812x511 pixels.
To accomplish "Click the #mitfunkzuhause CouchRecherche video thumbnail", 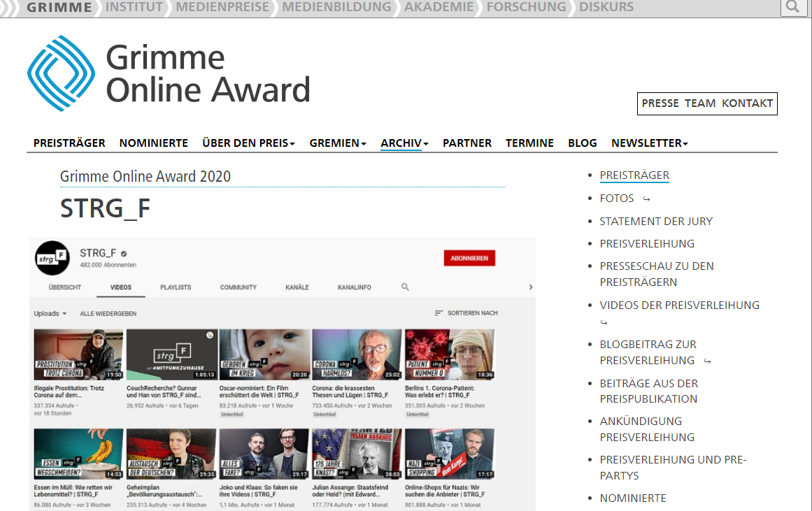I will click(171, 354).
